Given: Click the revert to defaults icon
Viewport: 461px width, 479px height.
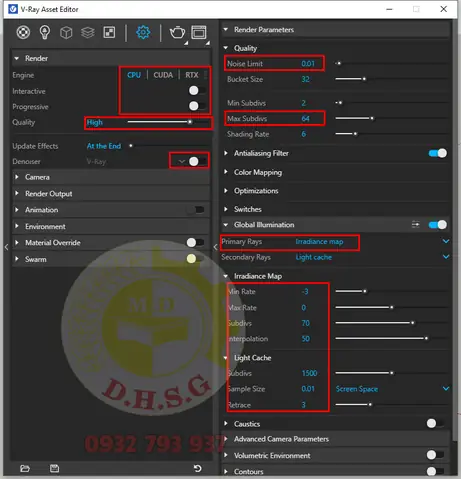Looking at the screenshot, I should coord(197,468).
